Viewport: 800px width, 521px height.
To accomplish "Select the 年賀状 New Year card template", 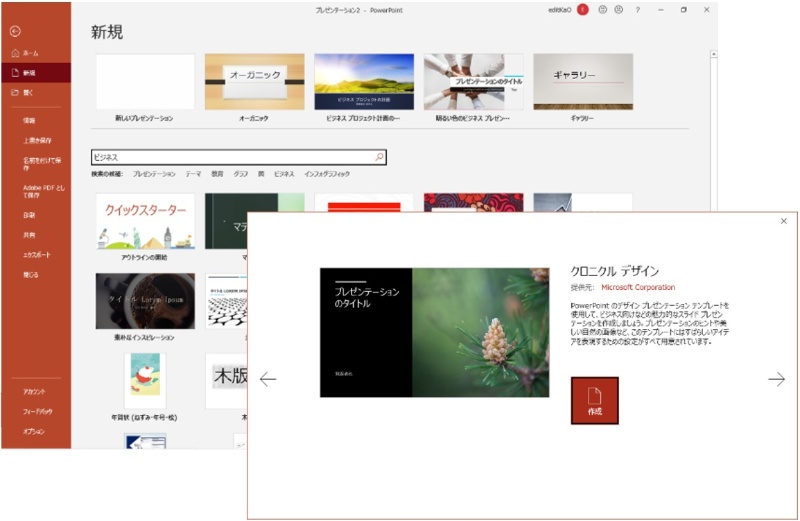I will click(x=145, y=381).
